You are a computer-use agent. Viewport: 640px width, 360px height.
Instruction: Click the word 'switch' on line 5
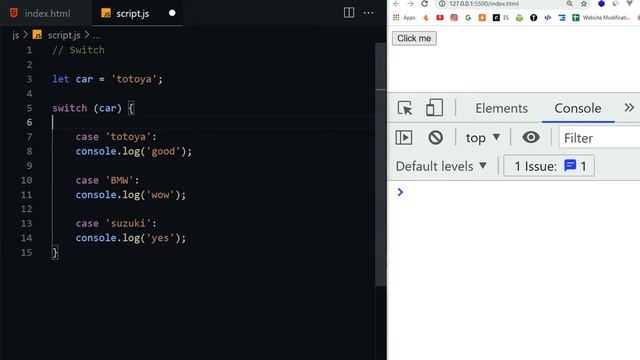point(69,108)
